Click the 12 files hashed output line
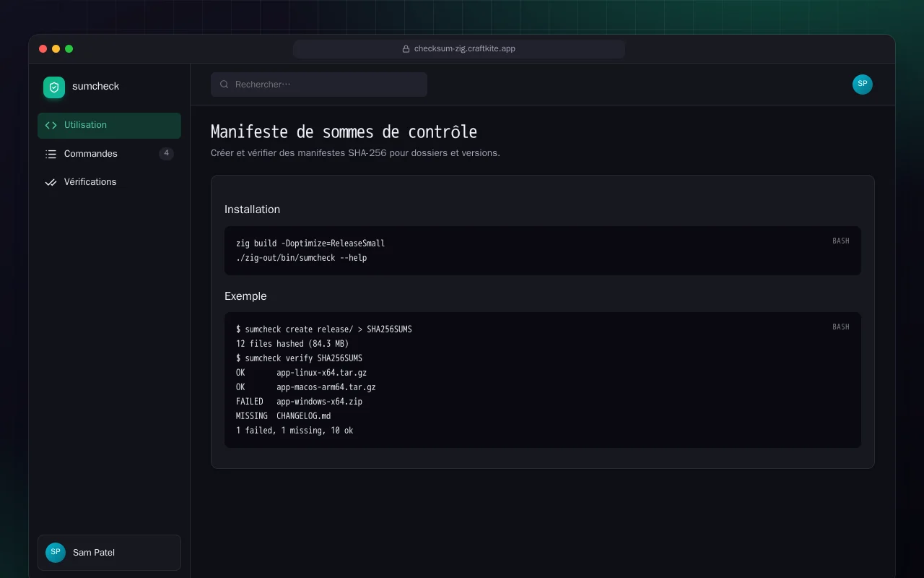 [x=292, y=344]
